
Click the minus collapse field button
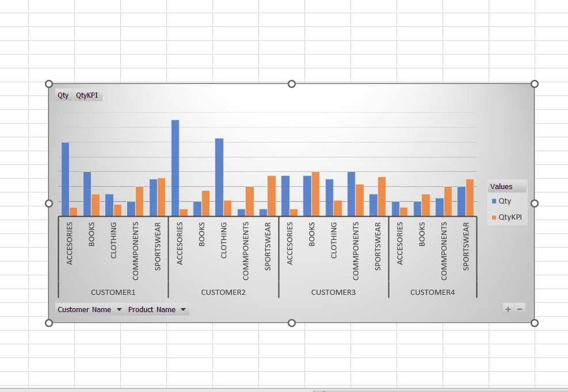pyautogui.click(x=520, y=309)
